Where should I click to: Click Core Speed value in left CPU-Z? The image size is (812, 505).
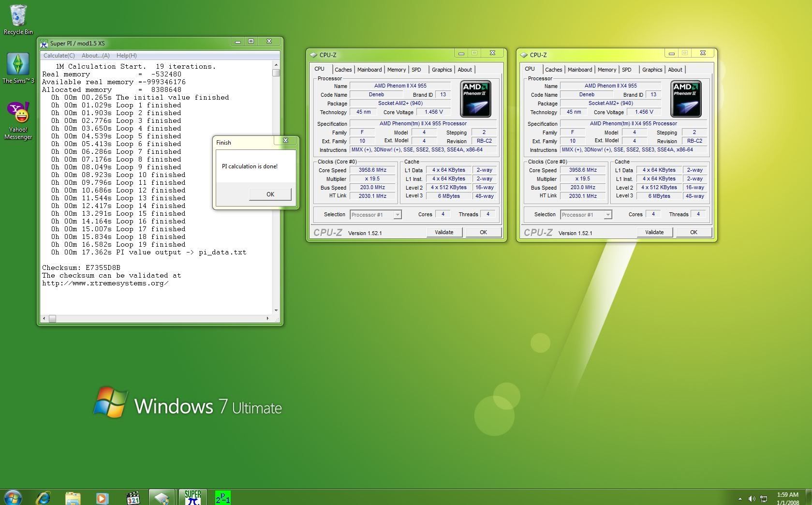[x=372, y=170]
